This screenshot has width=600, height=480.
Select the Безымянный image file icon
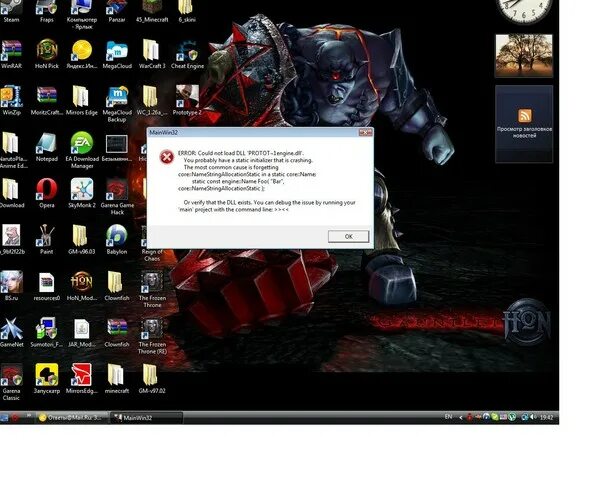tap(117, 147)
